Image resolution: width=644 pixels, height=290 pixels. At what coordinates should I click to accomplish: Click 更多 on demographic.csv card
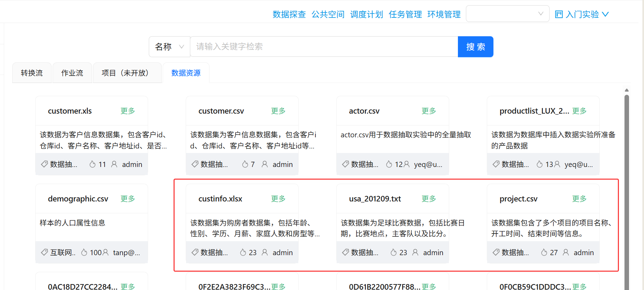128,199
